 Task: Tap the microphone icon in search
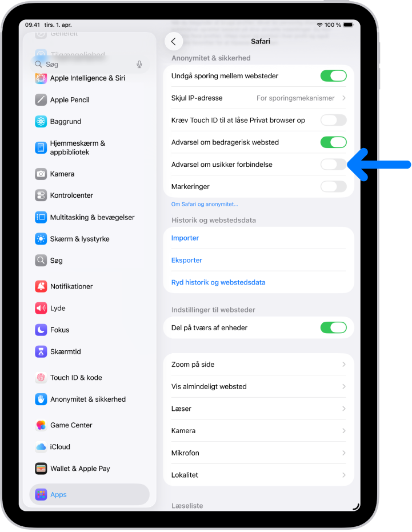[x=139, y=65]
